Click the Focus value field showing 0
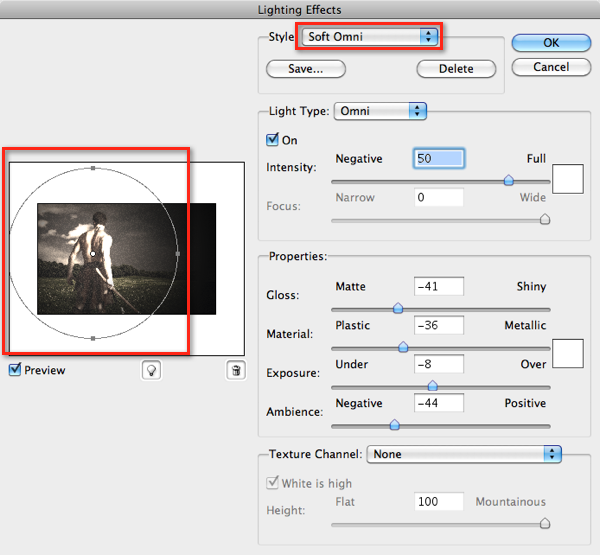 [439, 198]
